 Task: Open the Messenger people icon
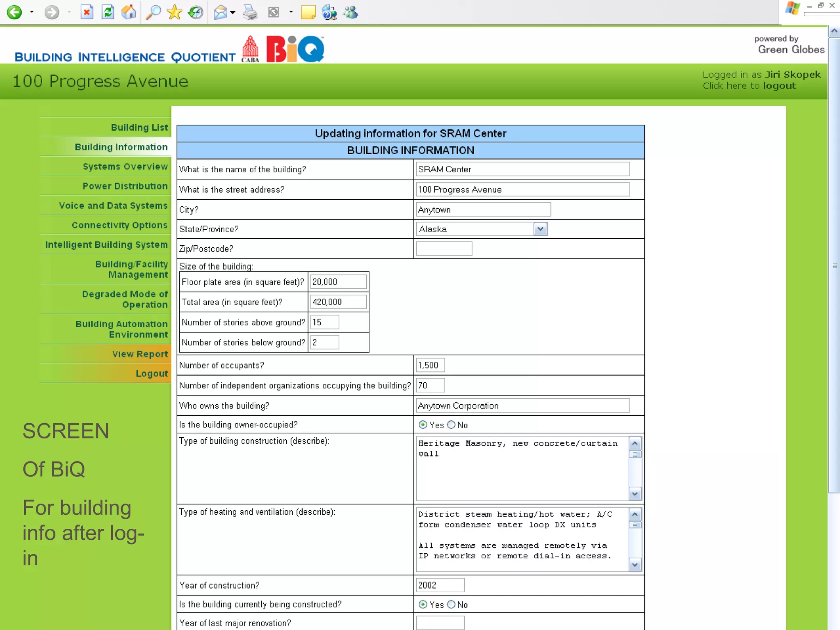coord(351,12)
